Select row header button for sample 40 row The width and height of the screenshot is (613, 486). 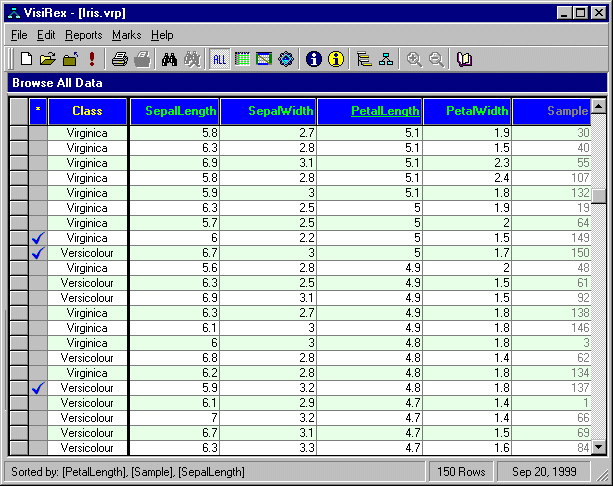click(x=19, y=148)
